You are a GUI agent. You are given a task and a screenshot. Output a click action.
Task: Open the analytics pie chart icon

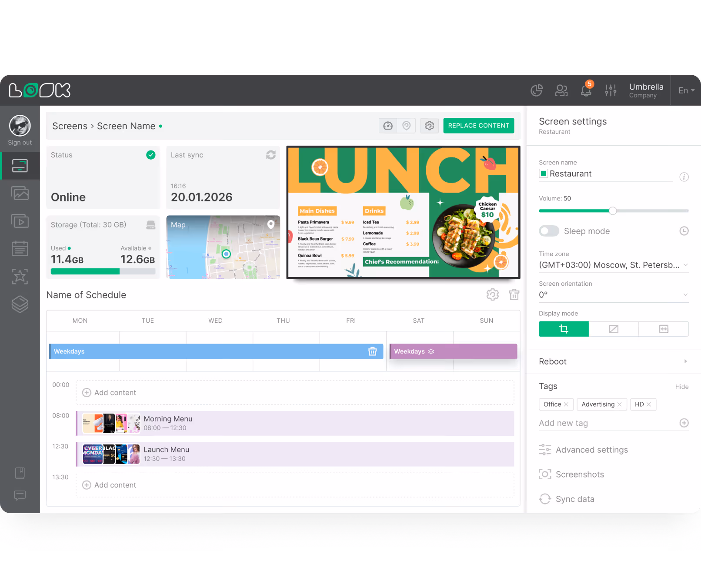coord(537,90)
